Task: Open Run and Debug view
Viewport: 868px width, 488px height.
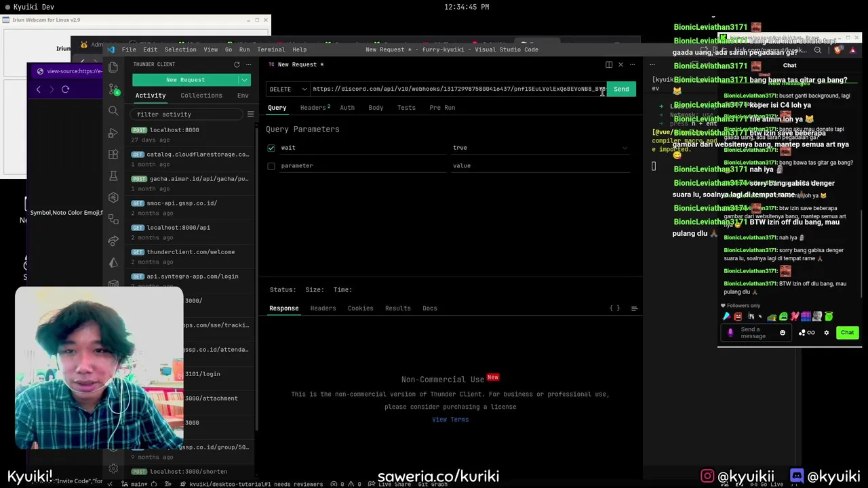Action: pyautogui.click(x=113, y=132)
